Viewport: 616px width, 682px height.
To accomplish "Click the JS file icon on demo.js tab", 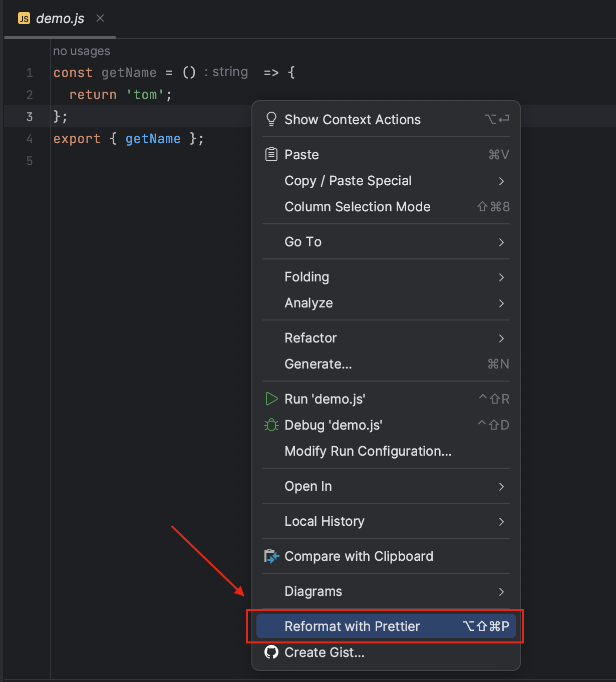I will click(x=24, y=19).
